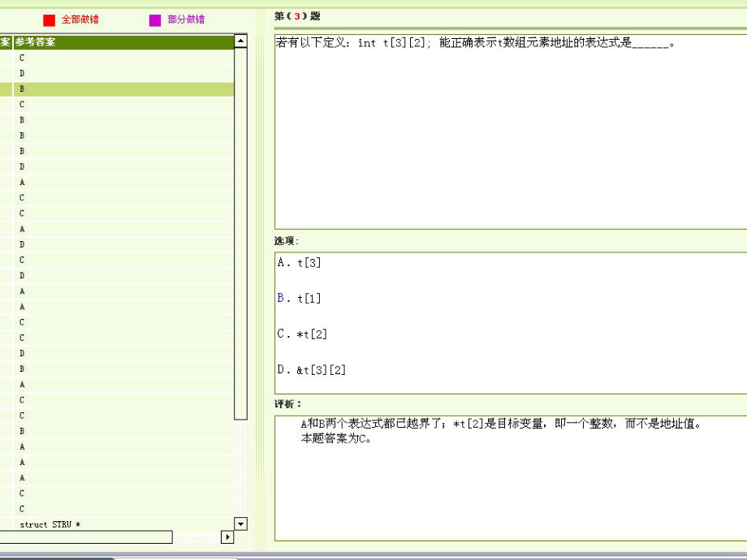The image size is (747, 560).
Task: Click the red 全部做错 legend swatch
Action: tap(49, 20)
